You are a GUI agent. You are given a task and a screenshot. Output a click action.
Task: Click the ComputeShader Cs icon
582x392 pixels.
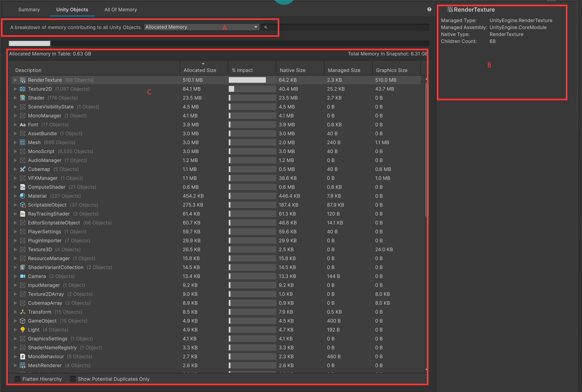22,187
